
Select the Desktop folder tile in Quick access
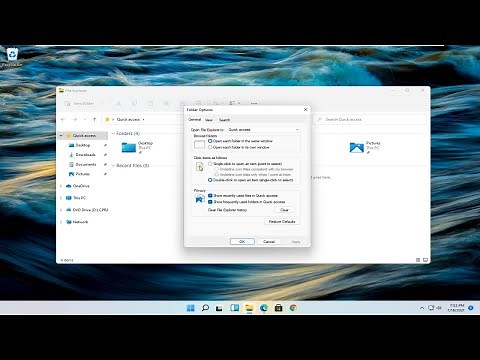137,147
